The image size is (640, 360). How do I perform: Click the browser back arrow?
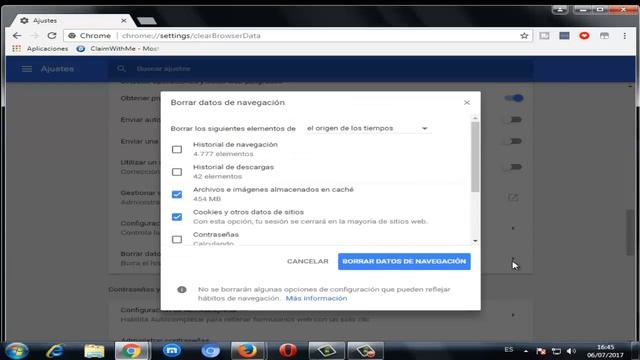17,36
